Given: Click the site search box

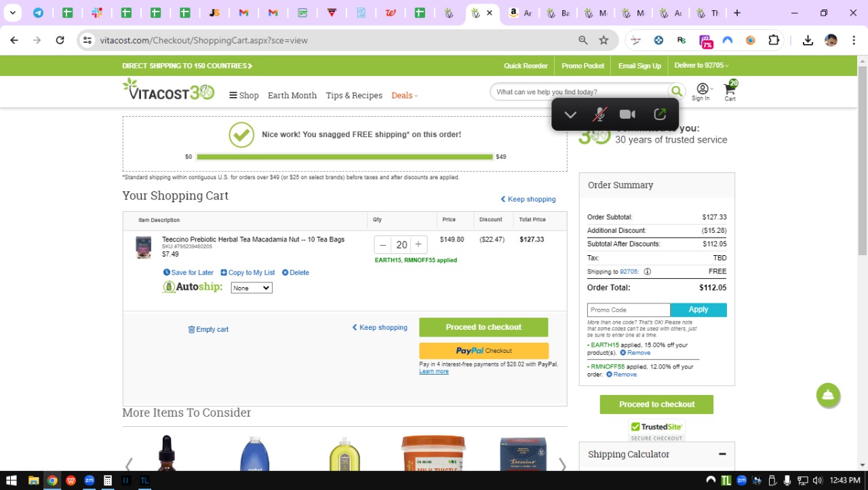Looking at the screenshot, I should click(580, 92).
